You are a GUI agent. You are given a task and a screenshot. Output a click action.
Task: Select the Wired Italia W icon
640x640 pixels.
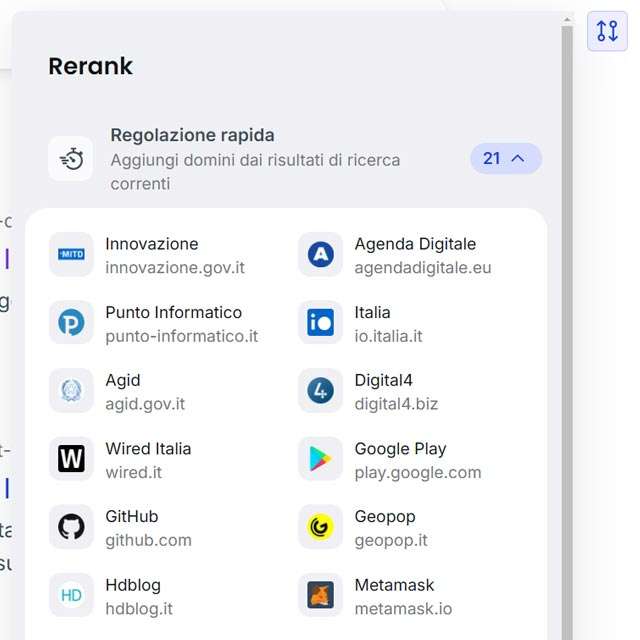coord(71,459)
